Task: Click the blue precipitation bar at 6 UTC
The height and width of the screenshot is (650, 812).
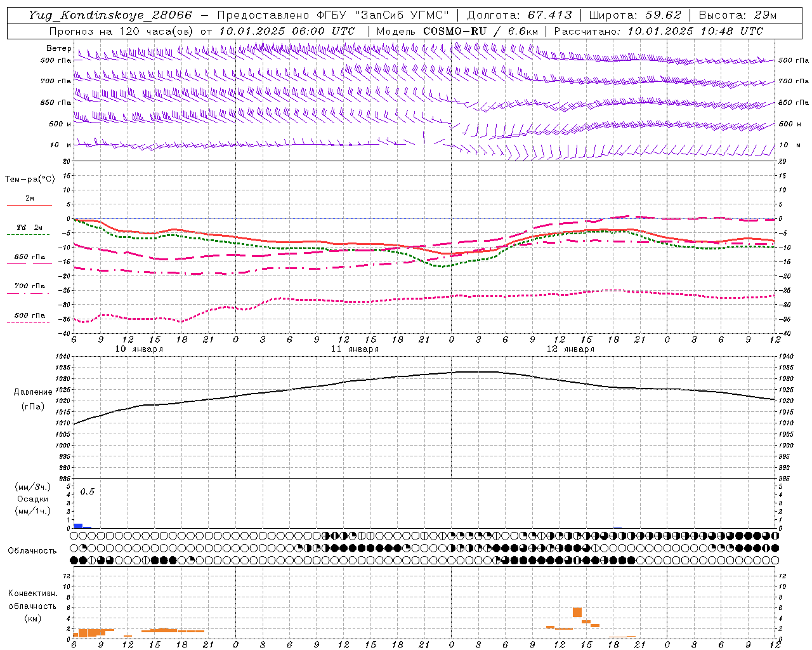Action: click(x=78, y=526)
